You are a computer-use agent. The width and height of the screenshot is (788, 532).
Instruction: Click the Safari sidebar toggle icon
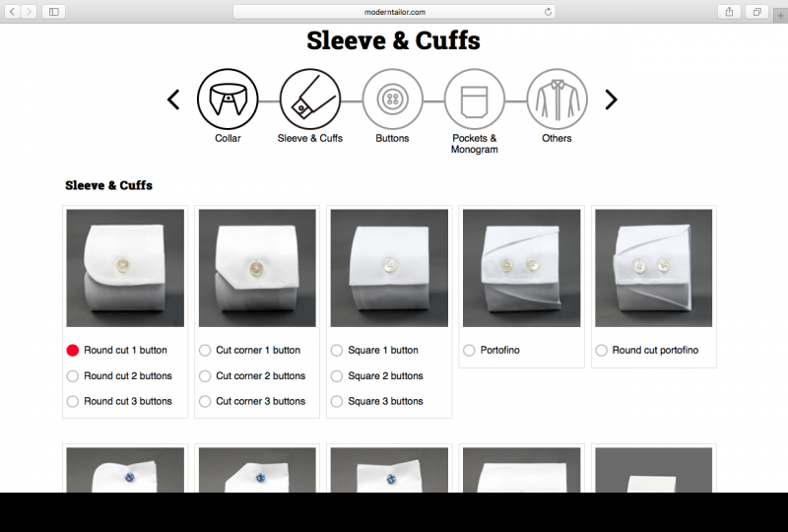click(54, 12)
